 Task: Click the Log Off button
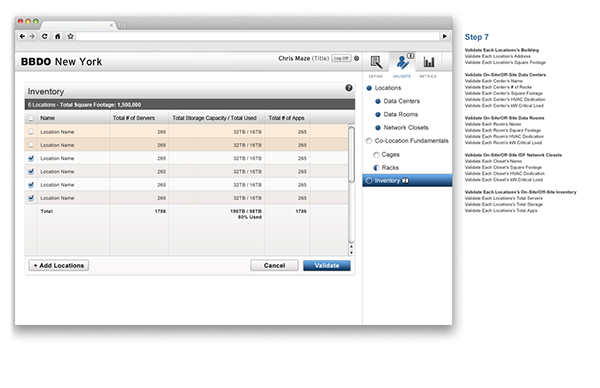pyautogui.click(x=341, y=58)
